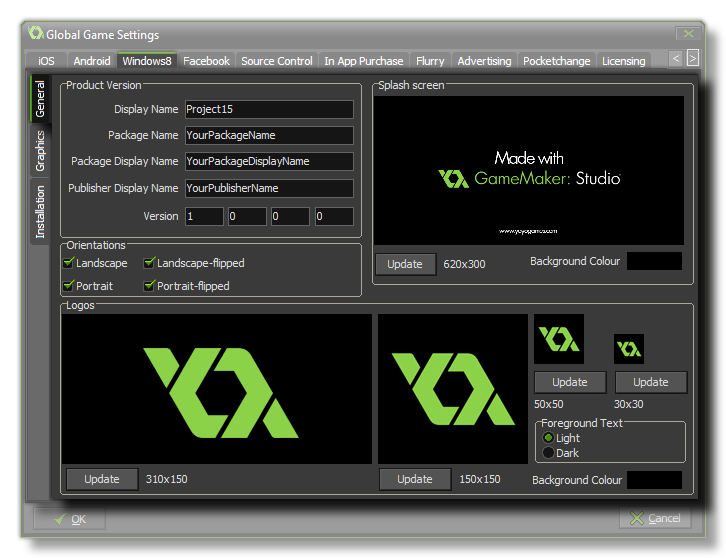Toggle the Landscape-flipped checkbox

tap(150, 263)
